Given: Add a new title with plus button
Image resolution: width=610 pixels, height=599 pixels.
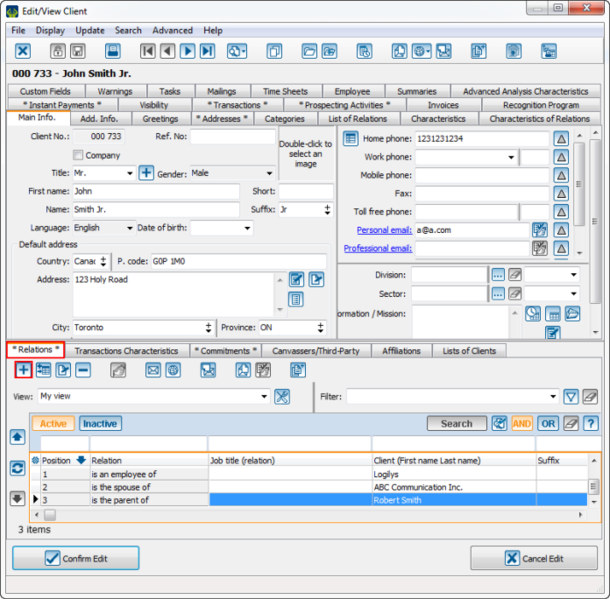Looking at the screenshot, I should pyautogui.click(x=146, y=173).
